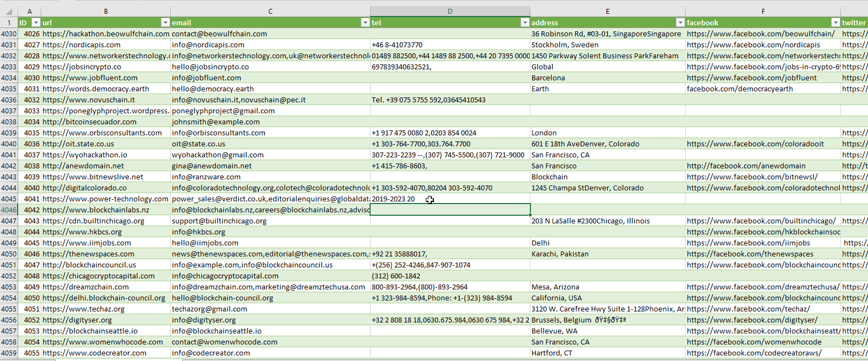
Task: Select cell 'oit@state.co.us'
Action: [270, 144]
